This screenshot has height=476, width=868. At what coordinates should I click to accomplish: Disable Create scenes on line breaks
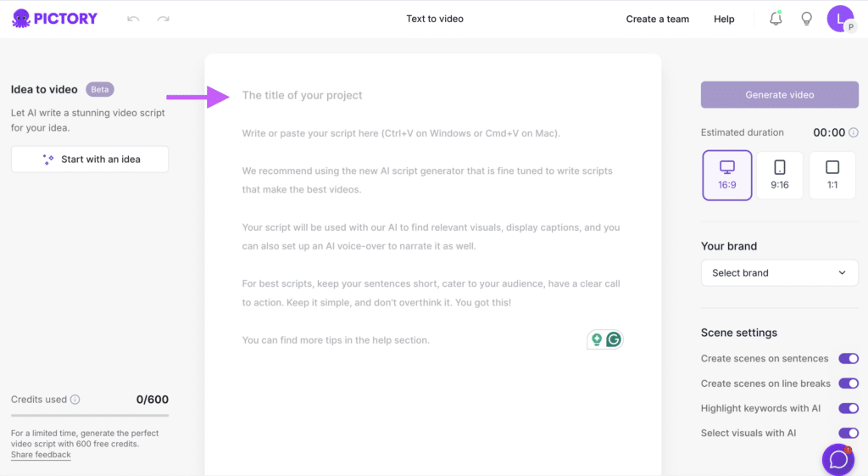pyautogui.click(x=848, y=384)
